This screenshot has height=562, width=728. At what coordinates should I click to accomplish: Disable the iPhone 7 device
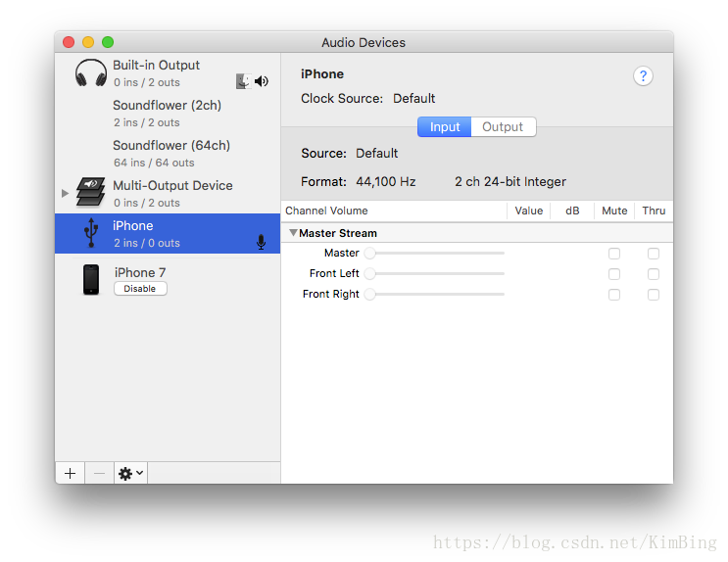(140, 288)
